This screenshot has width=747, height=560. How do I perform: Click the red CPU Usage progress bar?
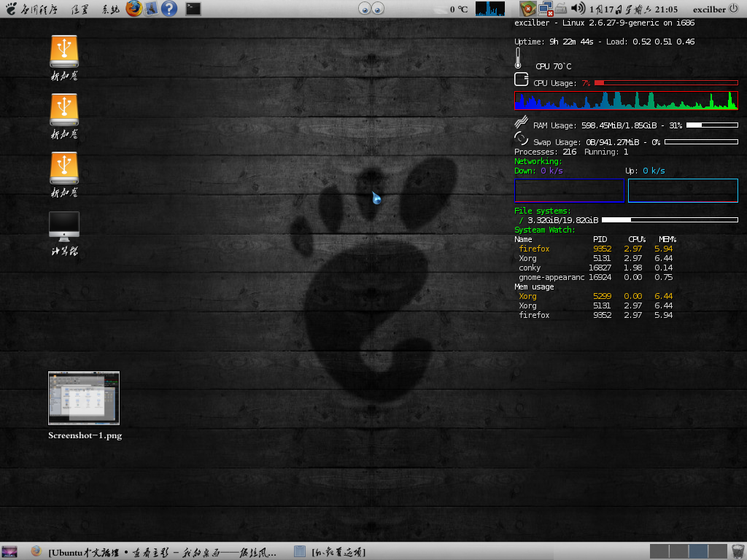pos(666,83)
